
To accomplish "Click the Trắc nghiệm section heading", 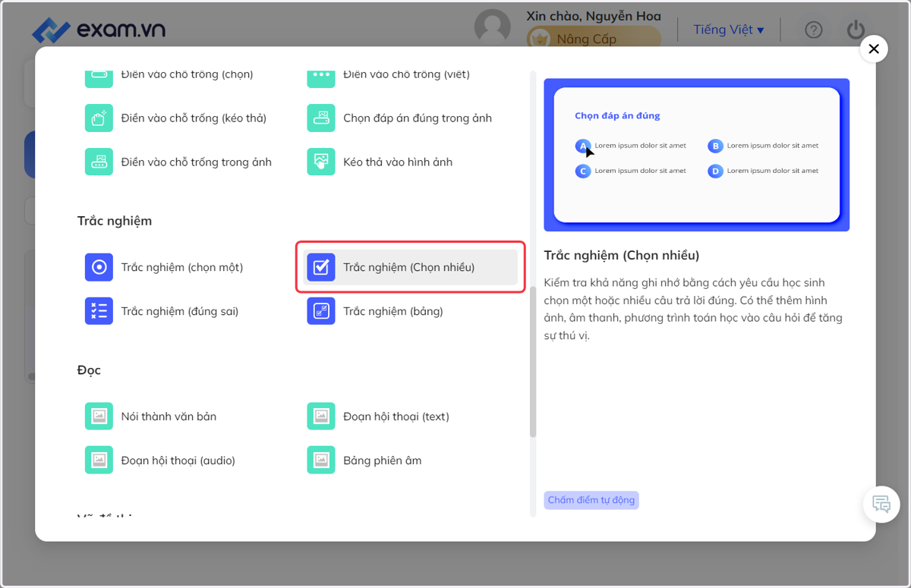I will [115, 221].
